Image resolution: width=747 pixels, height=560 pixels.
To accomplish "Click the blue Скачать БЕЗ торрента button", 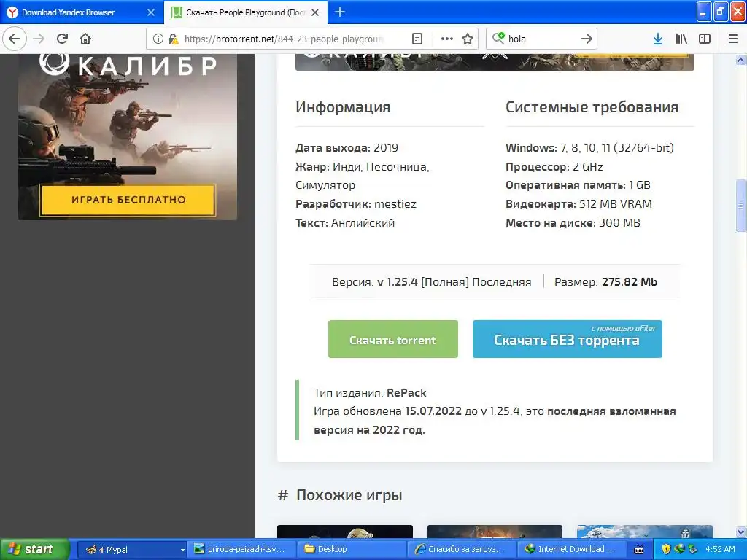I will pyautogui.click(x=568, y=339).
